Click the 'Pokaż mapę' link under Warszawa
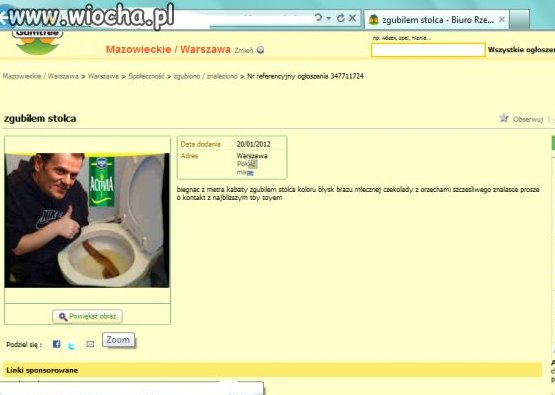The height and width of the screenshot is (395, 555). click(x=247, y=168)
